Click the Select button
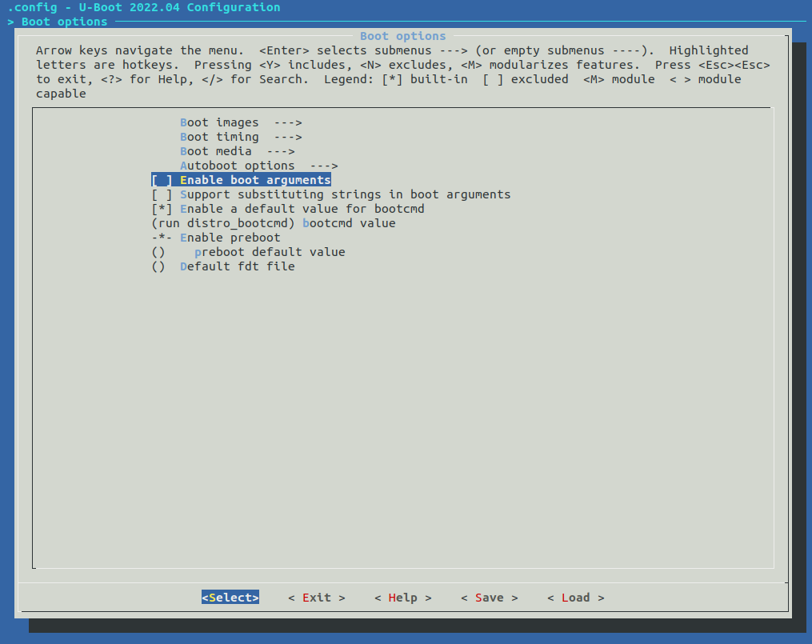This screenshot has width=812, height=644. tap(230, 598)
